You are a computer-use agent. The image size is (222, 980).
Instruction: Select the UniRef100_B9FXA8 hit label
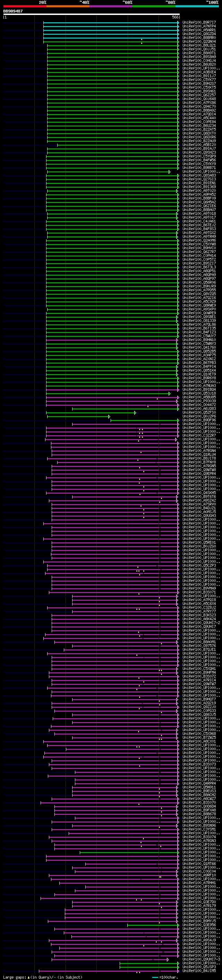pos(199,810)
